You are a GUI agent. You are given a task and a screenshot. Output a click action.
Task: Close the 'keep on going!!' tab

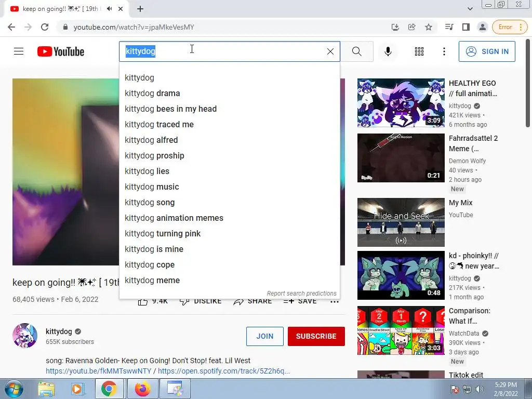pos(121,9)
